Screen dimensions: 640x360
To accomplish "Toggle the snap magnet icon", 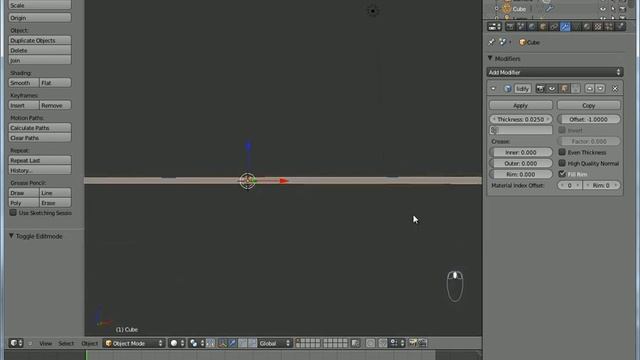I will 383,343.
